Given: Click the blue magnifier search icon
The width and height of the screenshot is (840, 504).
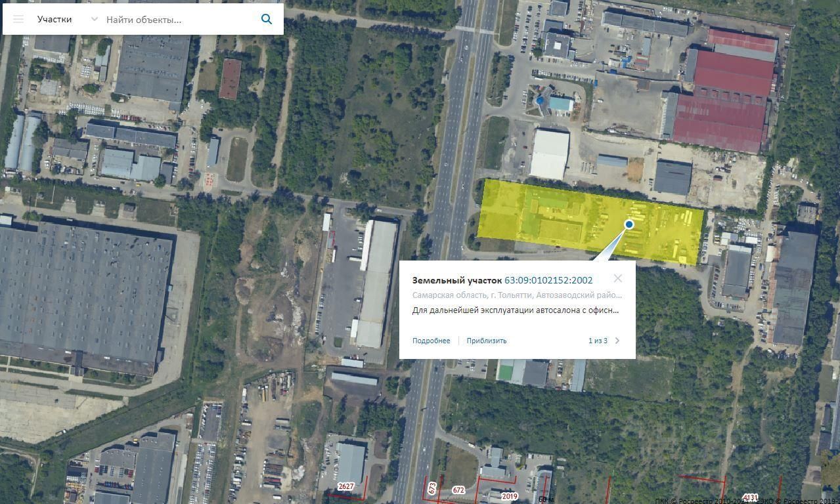Looking at the screenshot, I should tap(266, 19).
